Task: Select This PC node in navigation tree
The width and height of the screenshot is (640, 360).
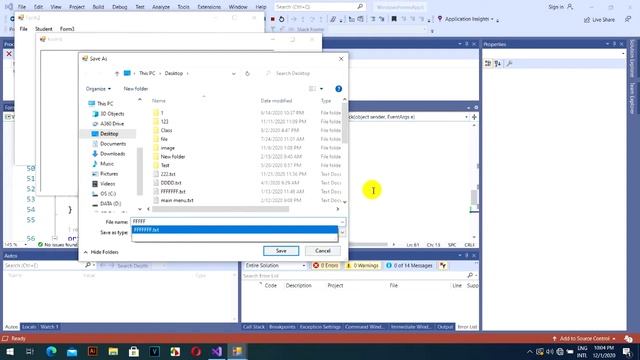Action: (x=105, y=104)
